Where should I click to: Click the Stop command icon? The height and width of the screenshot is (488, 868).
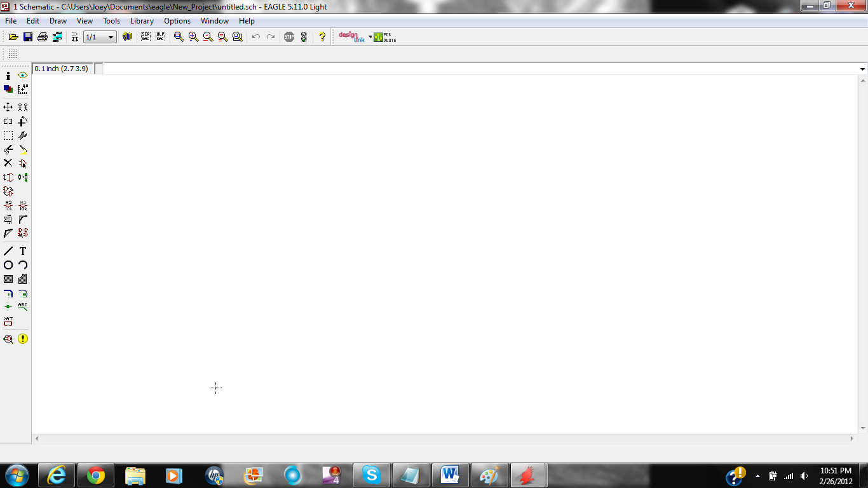click(x=289, y=37)
